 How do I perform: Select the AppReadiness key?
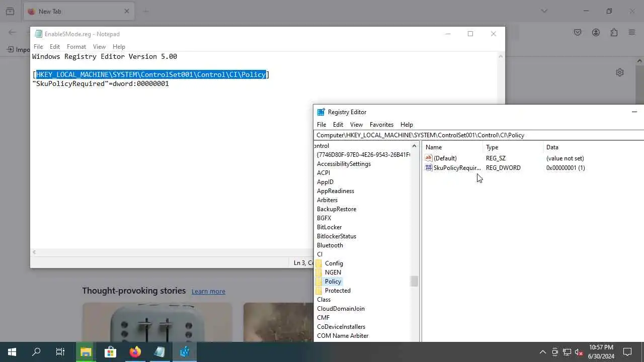point(336,191)
